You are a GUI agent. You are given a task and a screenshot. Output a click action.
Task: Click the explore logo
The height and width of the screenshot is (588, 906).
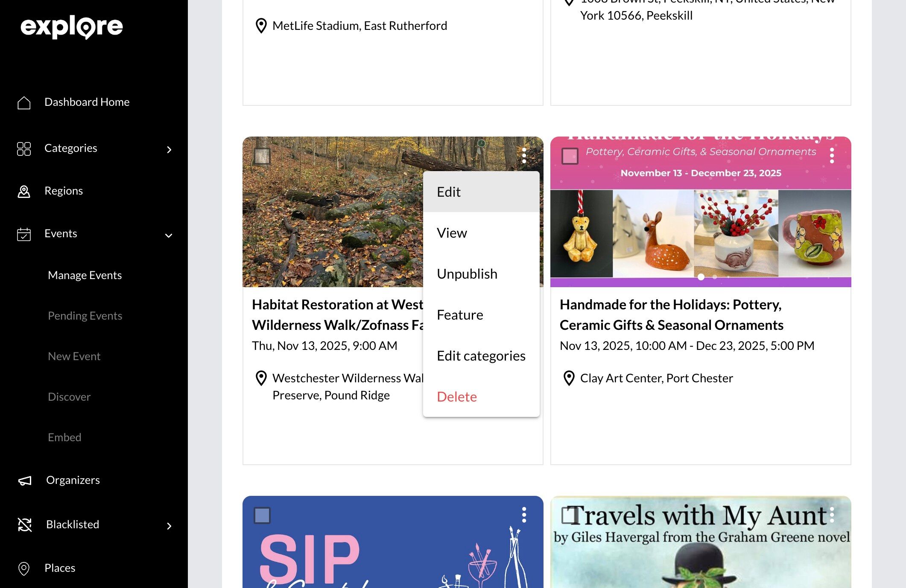point(72,27)
